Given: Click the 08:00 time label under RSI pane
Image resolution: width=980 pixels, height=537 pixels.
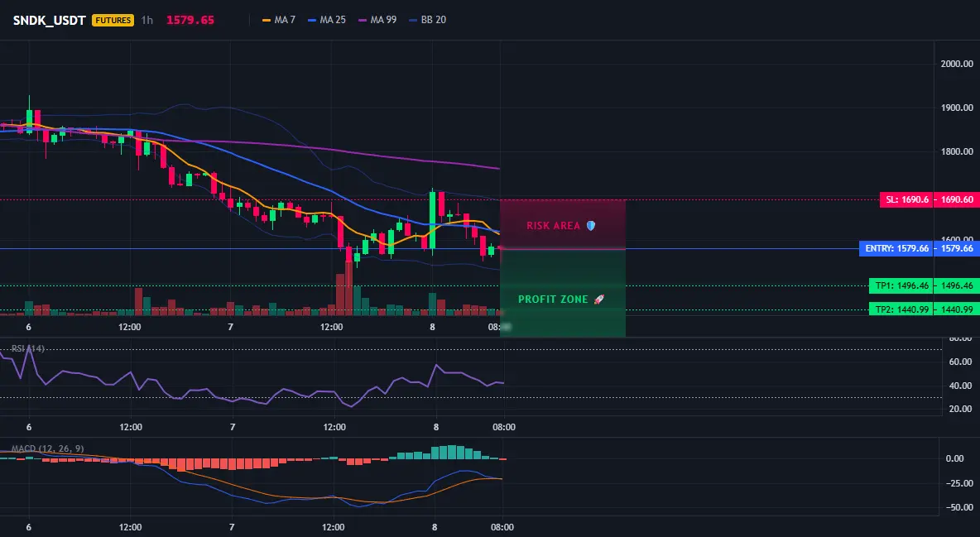Looking at the screenshot, I should point(504,428).
